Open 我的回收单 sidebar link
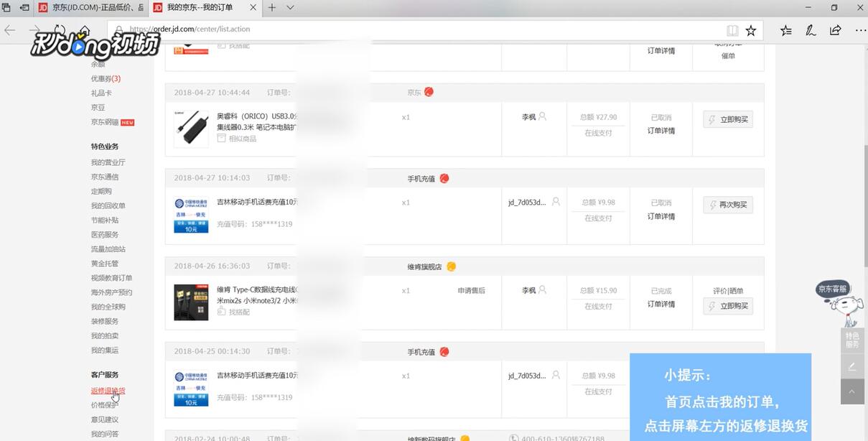The image size is (868, 441). coord(108,205)
